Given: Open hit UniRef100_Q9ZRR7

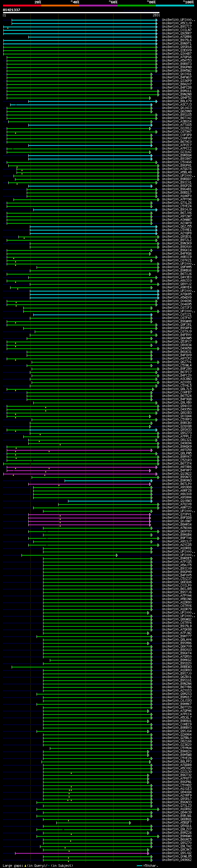Looking at the screenshot, I should point(177,33).
